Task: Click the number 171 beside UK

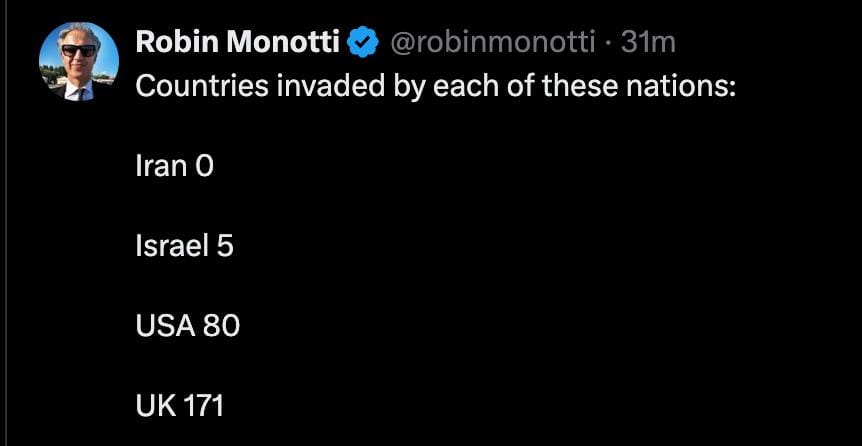Action: [203, 406]
